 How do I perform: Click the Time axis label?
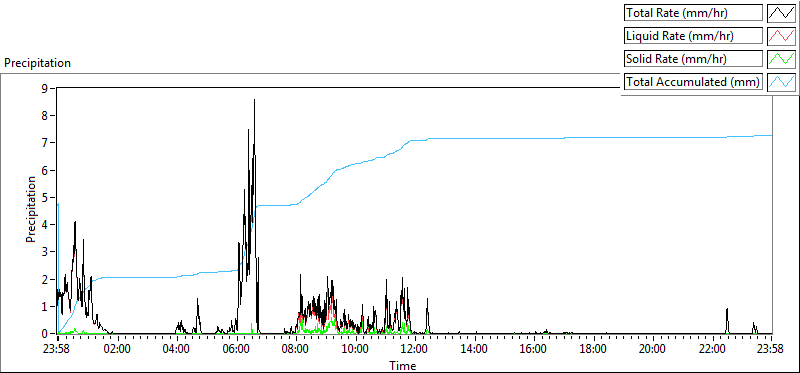pos(403,365)
